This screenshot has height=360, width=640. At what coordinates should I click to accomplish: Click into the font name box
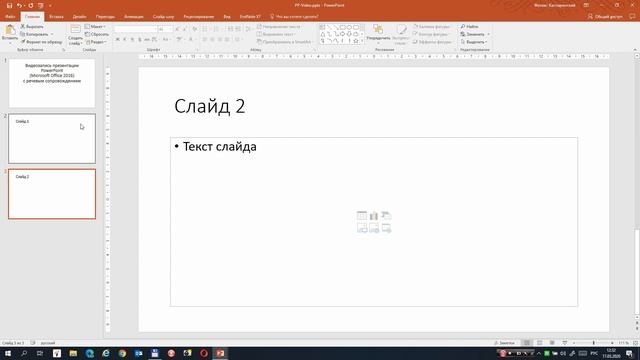pos(135,29)
